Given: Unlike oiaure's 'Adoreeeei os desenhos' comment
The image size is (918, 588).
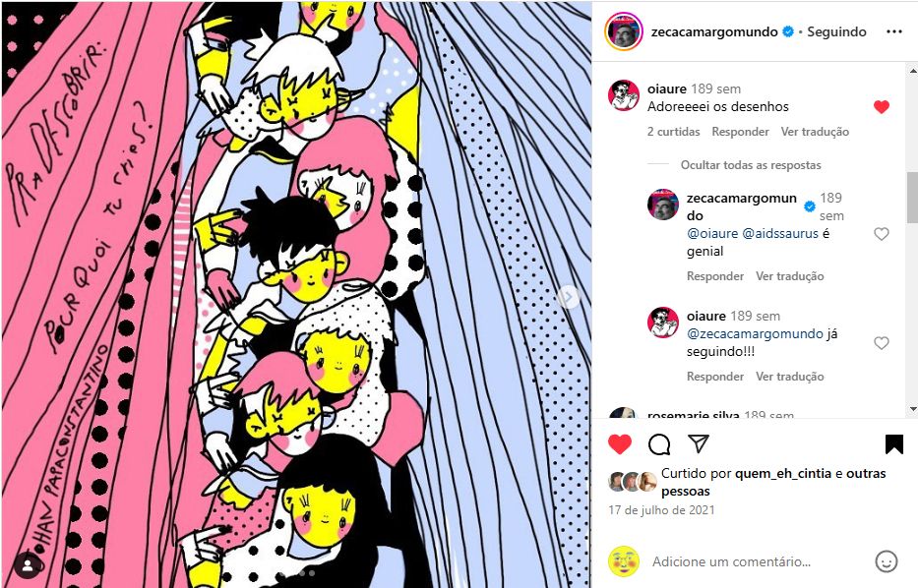Looking at the screenshot, I should pos(882,106).
